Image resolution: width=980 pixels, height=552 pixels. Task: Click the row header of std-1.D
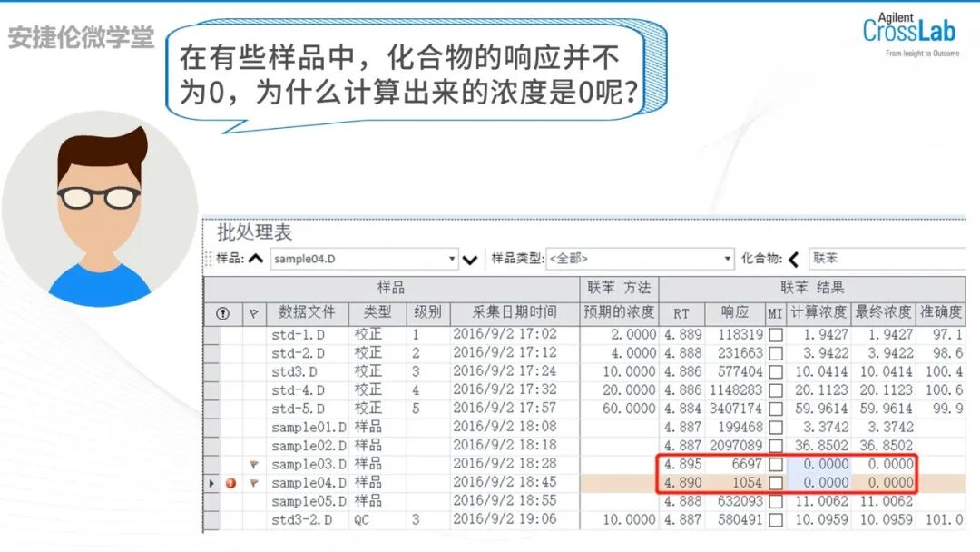tap(211, 335)
